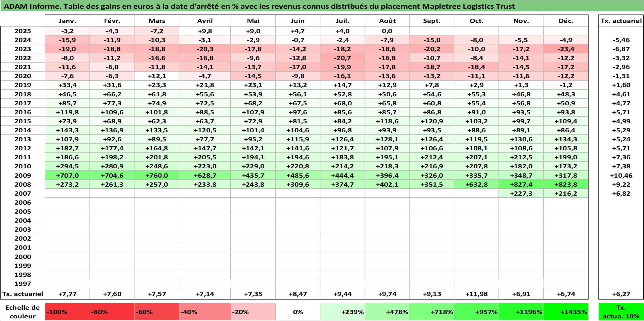Select the 2009 row label
644x321 pixels.
[x=23, y=175]
